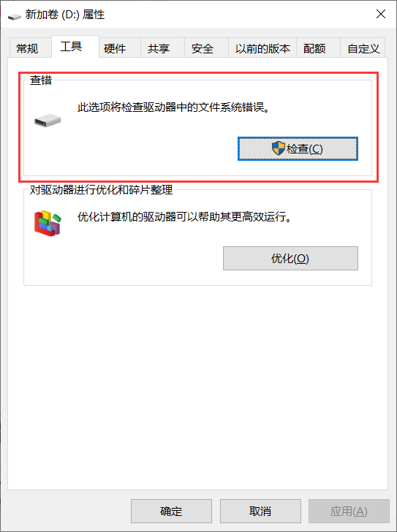Select the 工具 tab
Image resolution: width=397 pixels, height=532 pixels.
point(71,47)
